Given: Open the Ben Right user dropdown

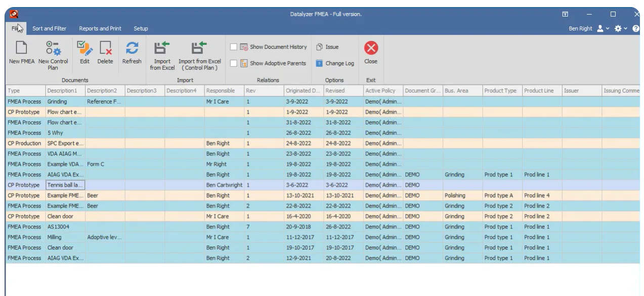Looking at the screenshot, I should coord(589,29).
